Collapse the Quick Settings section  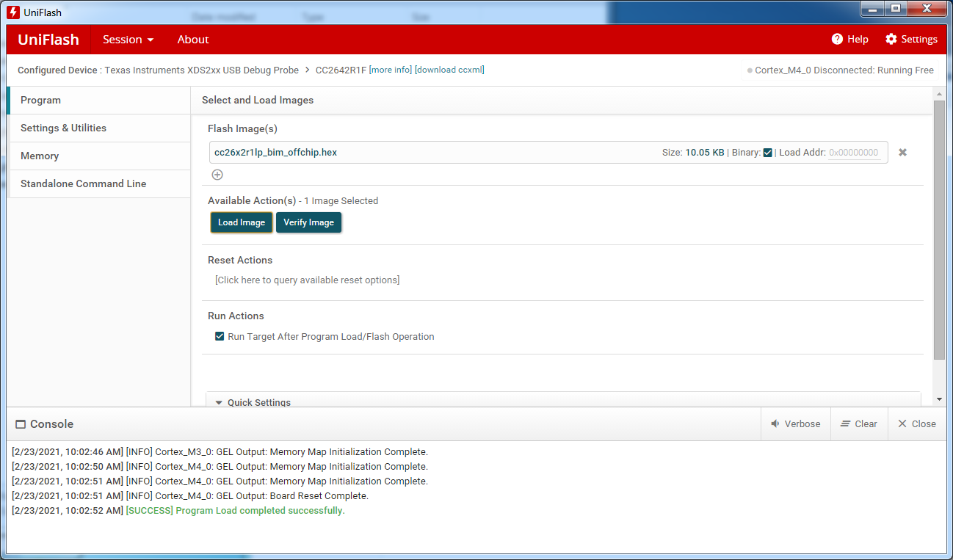pyautogui.click(x=219, y=402)
